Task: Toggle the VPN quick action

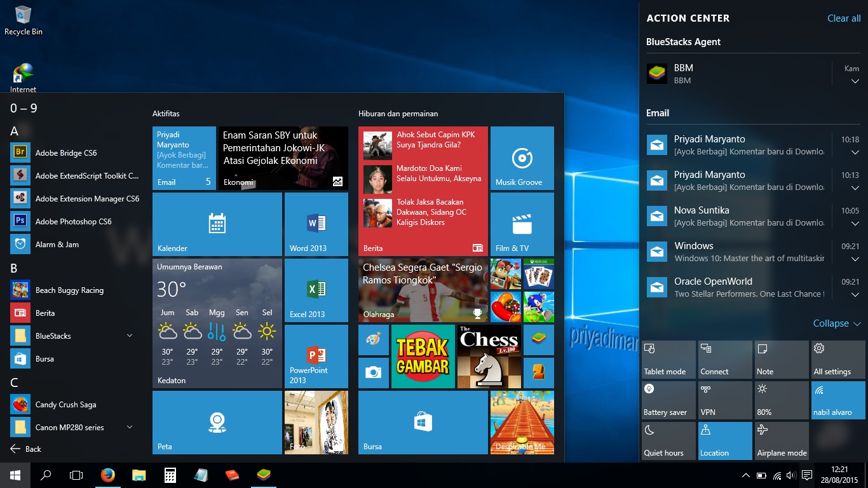Action: (725, 400)
